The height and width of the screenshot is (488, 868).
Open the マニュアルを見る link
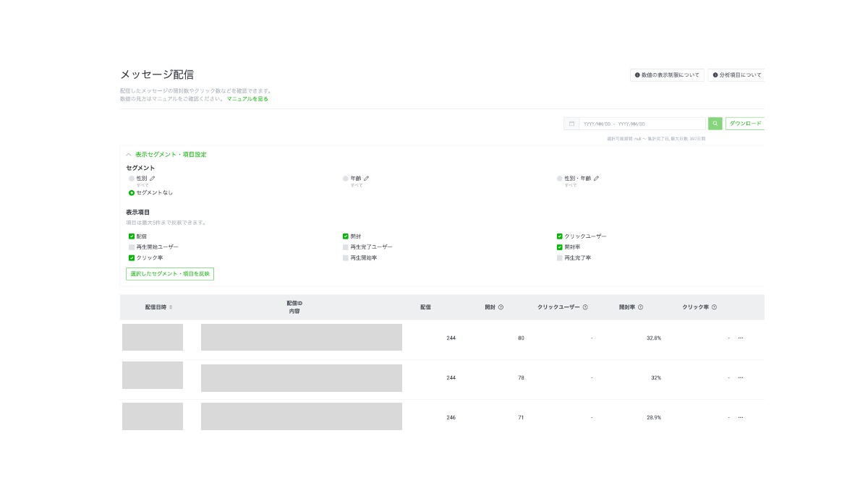(247, 98)
